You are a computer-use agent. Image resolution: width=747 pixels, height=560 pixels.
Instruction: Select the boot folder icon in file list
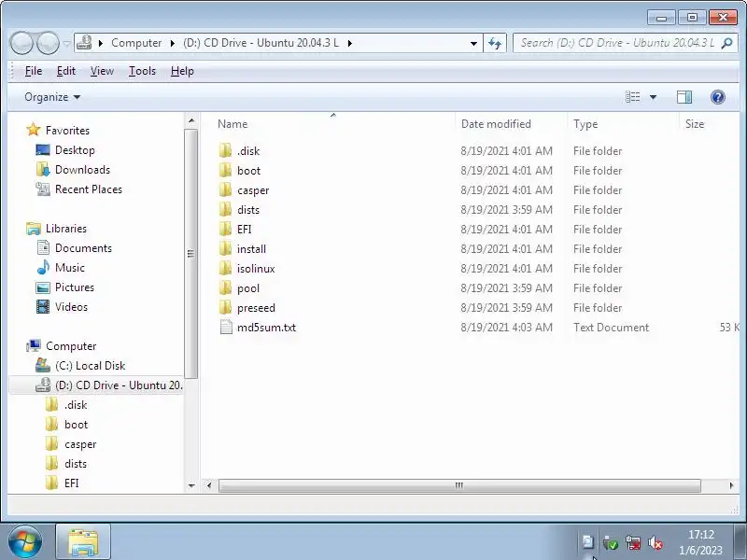[226, 170]
